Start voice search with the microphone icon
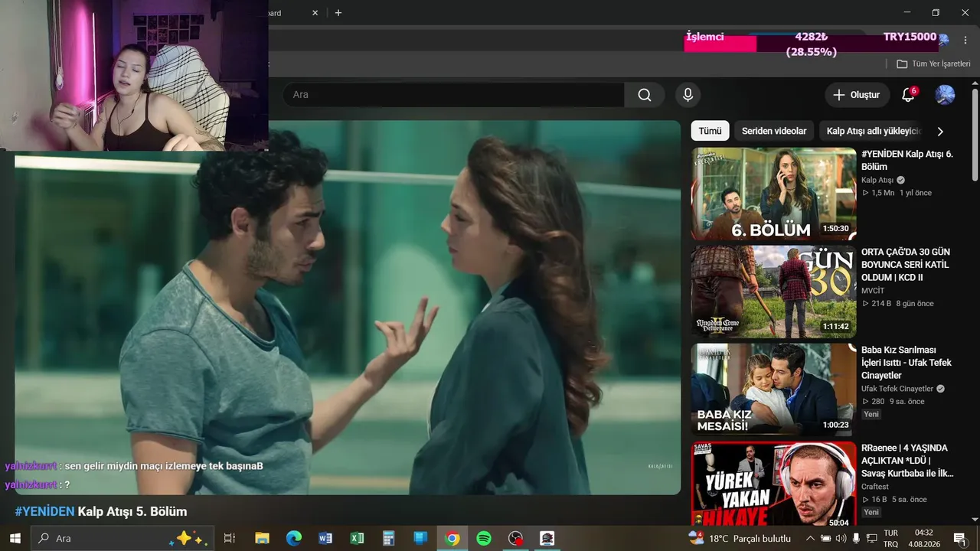This screenshot has width=980, height=551. click(x=688, y=95)
